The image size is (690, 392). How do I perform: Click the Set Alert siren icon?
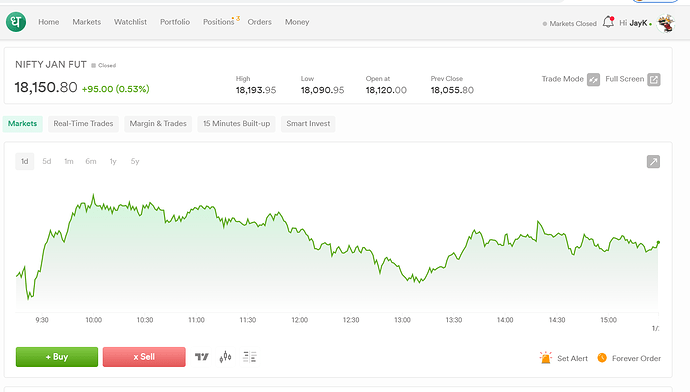pyautogui.click(x=545, y=358)
